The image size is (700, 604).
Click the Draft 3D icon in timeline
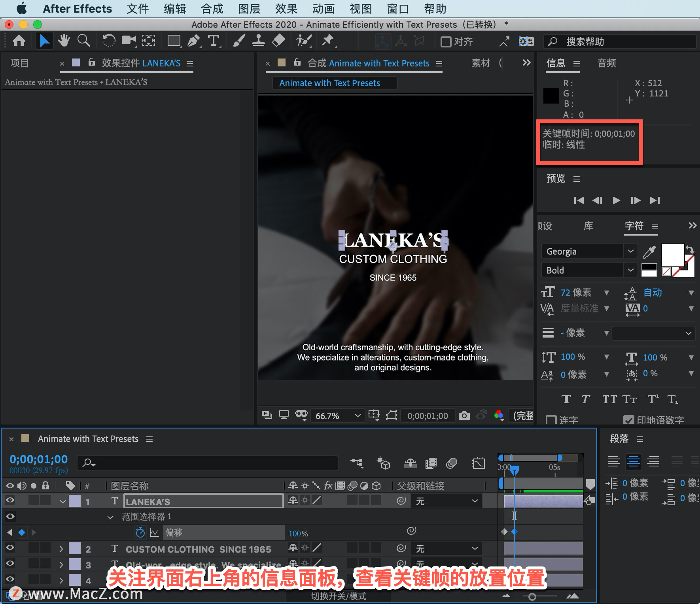(383, 463)
